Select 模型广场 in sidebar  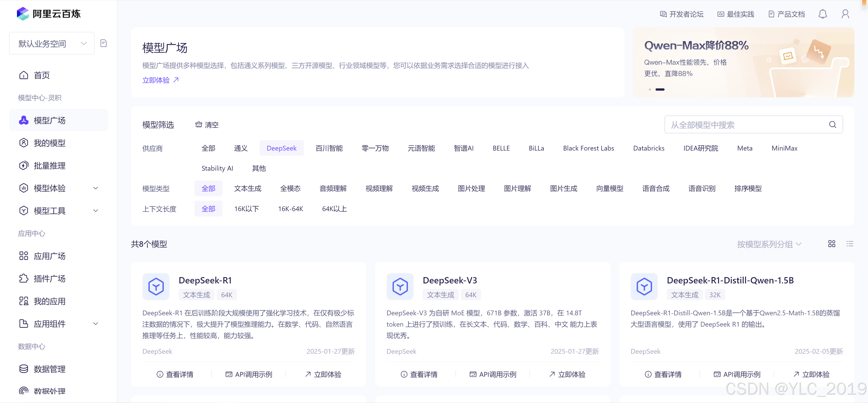click(59, 120)
